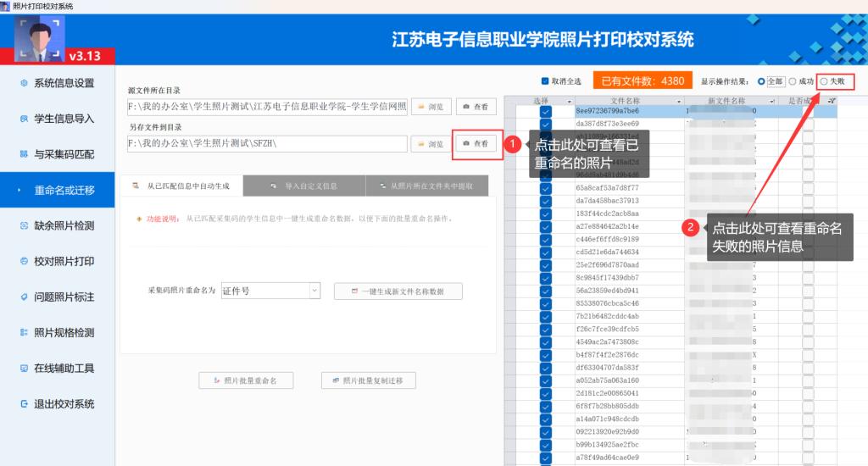This screenshot has height=466, width=868.
Task: Click the file name a052ab75a063a160 cell
Action: tap(630, 380)
